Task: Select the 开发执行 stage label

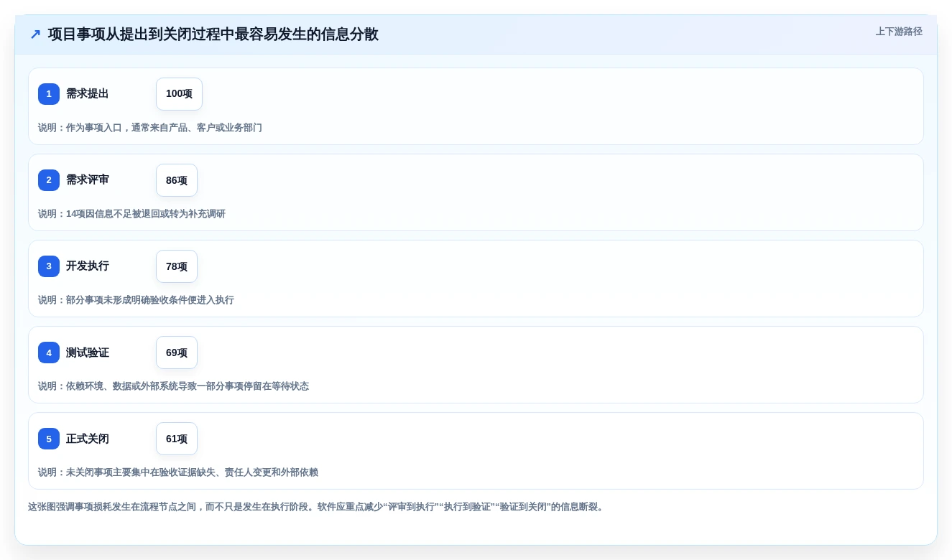Action: (x=88, y=266)
